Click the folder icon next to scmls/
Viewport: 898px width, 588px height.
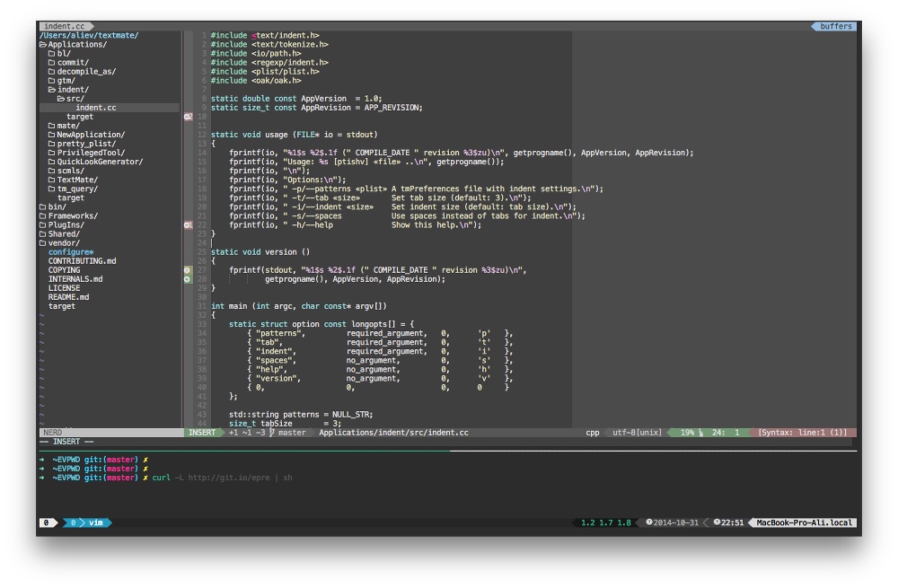(x=51, y=171)
